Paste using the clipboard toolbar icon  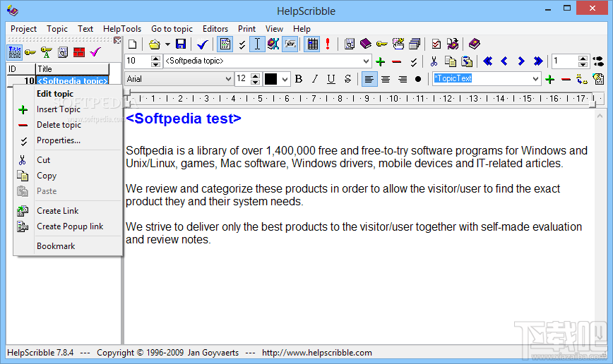pyautogui.click(x=467, y=61)
